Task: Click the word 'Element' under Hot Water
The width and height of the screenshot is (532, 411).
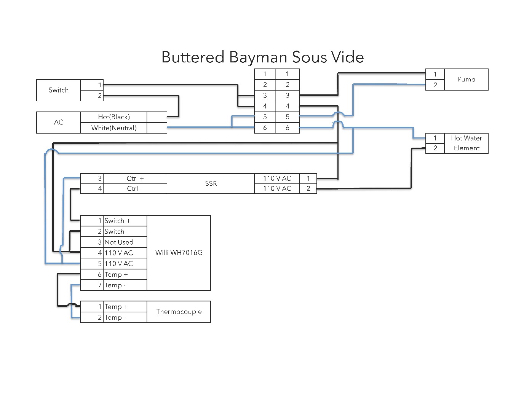Action: click(x=466, y=148)
